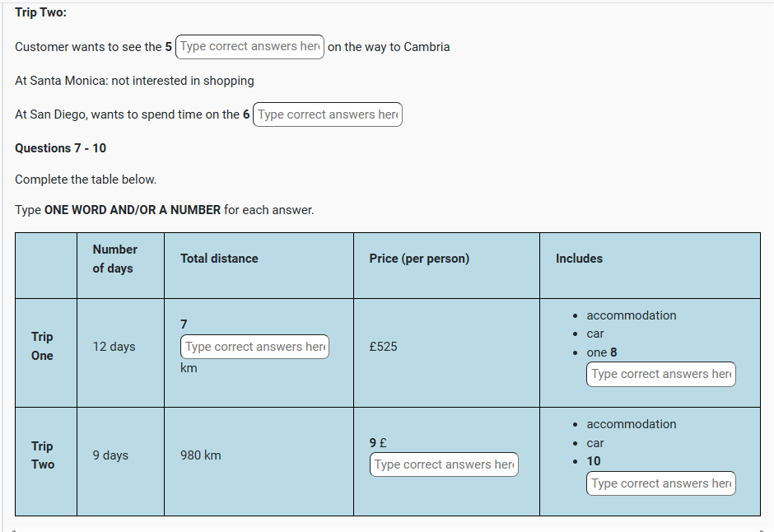This screenshot has width=774, height=532.
Task: Select the question 8 answer box in Trip One
Action: pos(660,374)
